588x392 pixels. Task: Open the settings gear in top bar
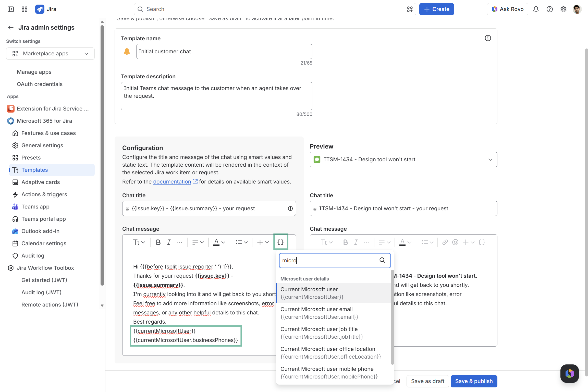[563, 9]
